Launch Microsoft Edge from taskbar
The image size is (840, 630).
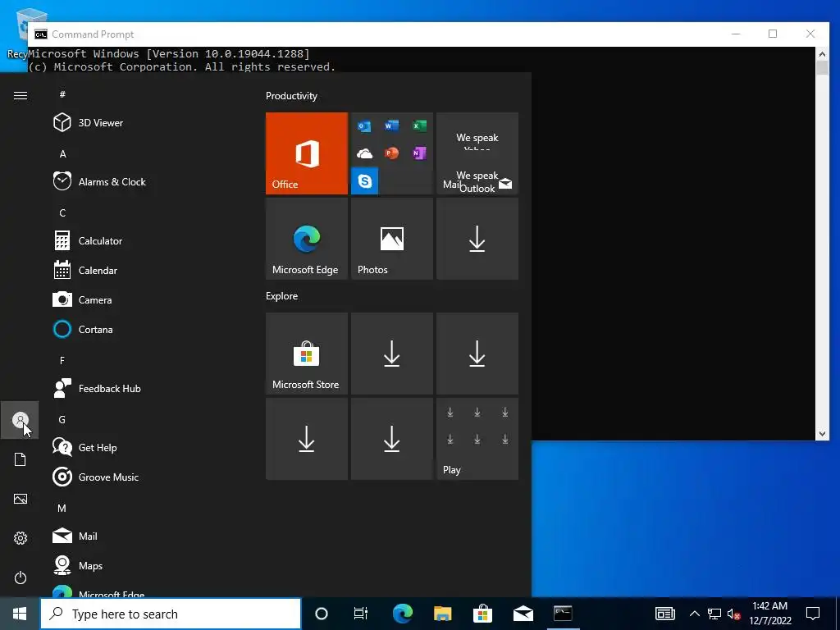403,614
